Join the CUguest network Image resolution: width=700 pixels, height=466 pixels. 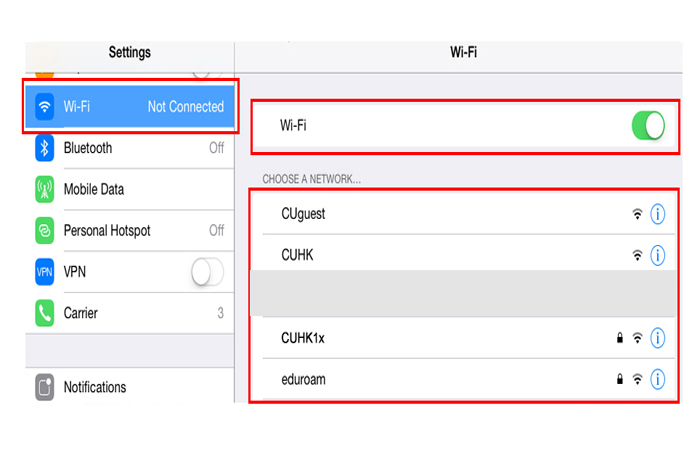tap(462, 214)
